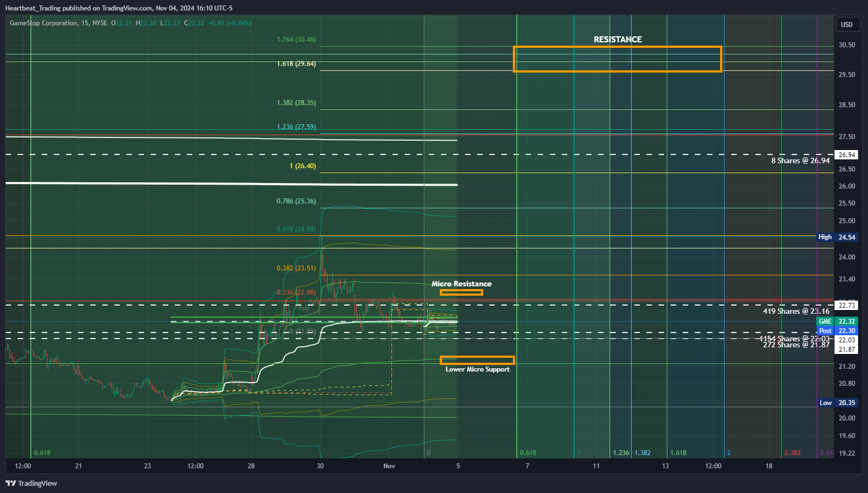Click the 13 date on time axis
Viewport: 868px width, 493px height.
coord(665,466)
